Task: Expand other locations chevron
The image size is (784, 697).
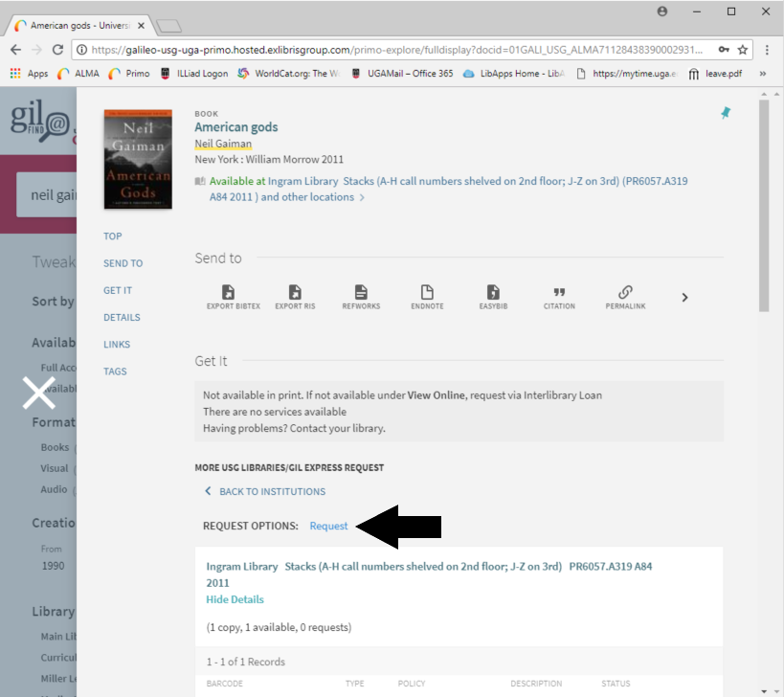Action: (362, 198)
